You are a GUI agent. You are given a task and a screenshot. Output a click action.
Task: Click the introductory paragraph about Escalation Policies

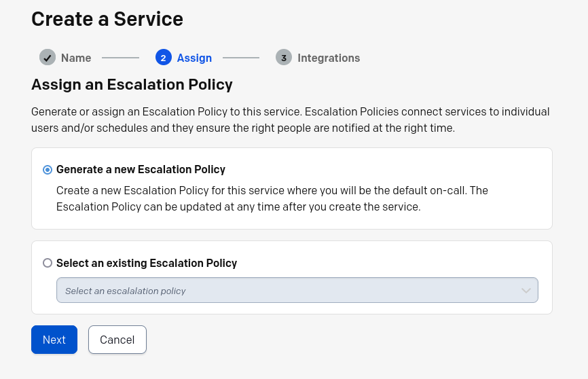click(x=290, y=120)
